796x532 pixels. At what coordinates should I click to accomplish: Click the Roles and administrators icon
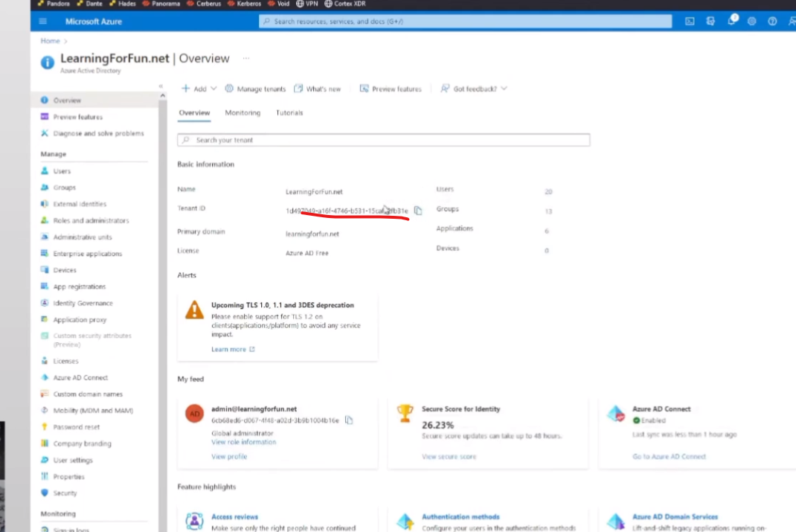coord(45,220)
